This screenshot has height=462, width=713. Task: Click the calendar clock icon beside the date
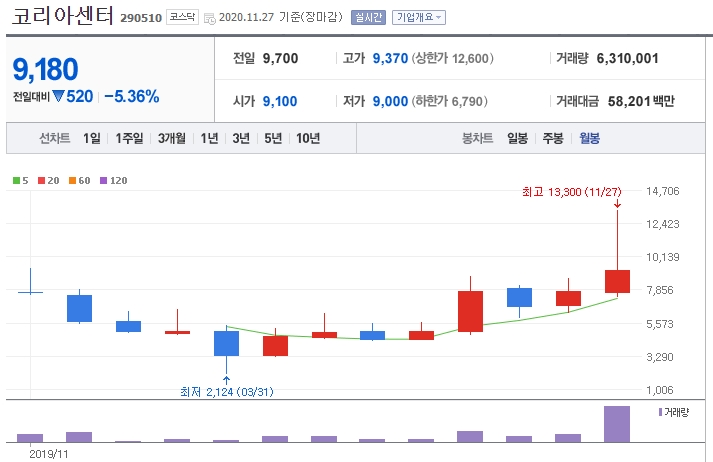(x=210, y=18)
